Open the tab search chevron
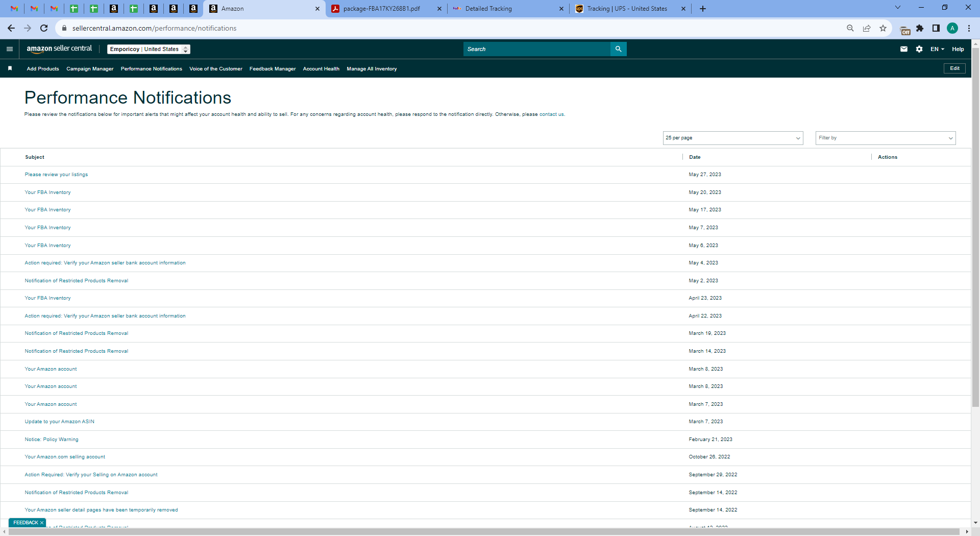 tap(898, 8)
